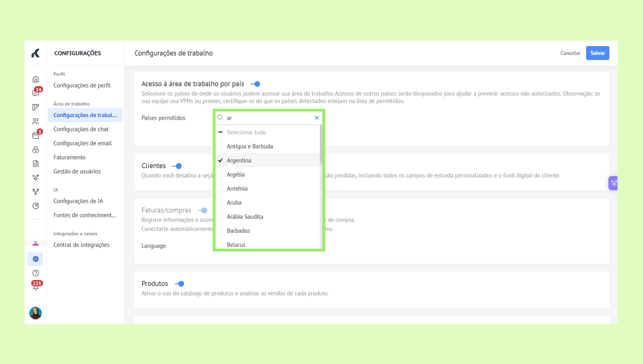Check the Belarus checkbox
The width and height of the screenshot is (643, 364).
[220, 244]
